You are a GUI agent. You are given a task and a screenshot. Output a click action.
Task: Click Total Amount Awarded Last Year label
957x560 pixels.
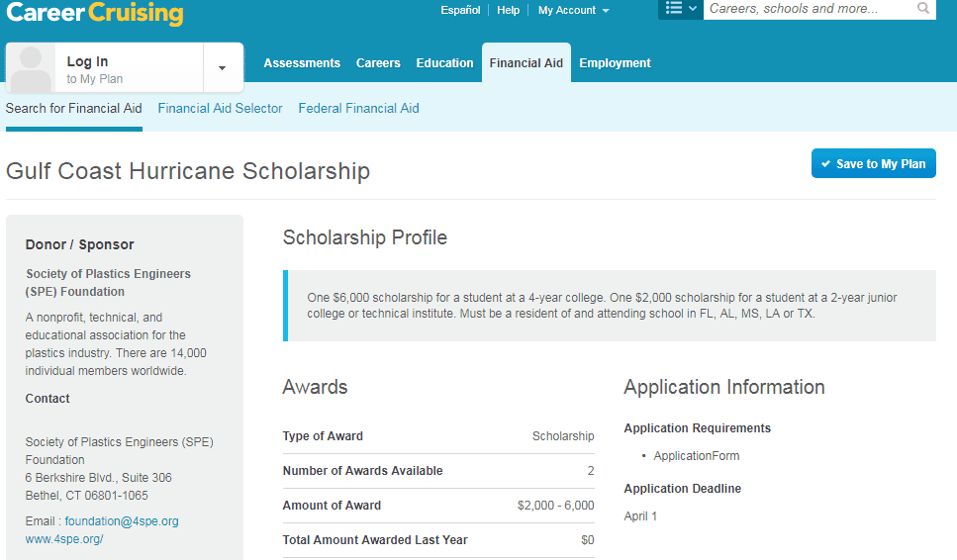click(375, 540)
